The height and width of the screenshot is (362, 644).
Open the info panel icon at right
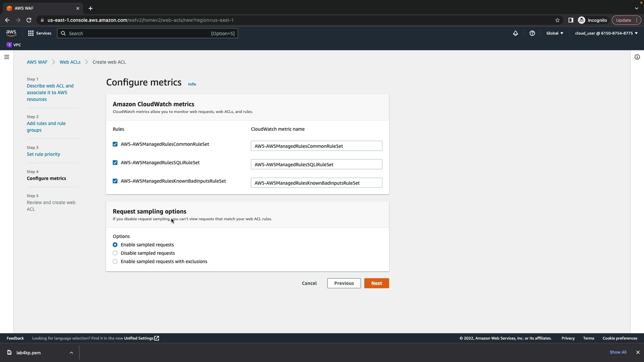tap(637, 57)
